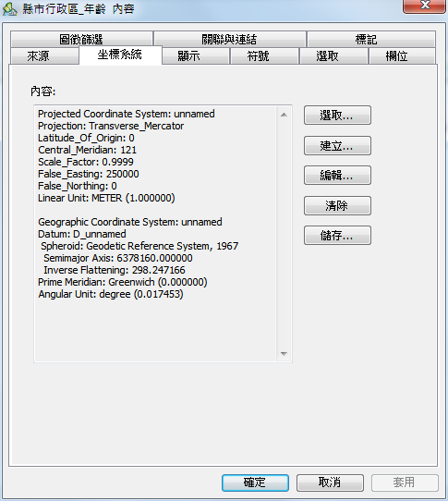Open the 符號 tab
This screenshot has height=501, width=448.
pyautogui.click(x=258, y=56)
